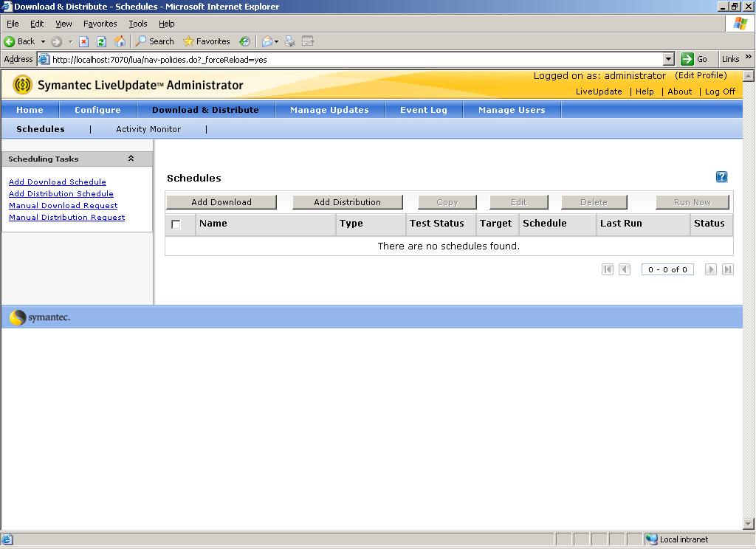Click the blue help question mark icon
The image size is (756, 549).
point(721,177)
